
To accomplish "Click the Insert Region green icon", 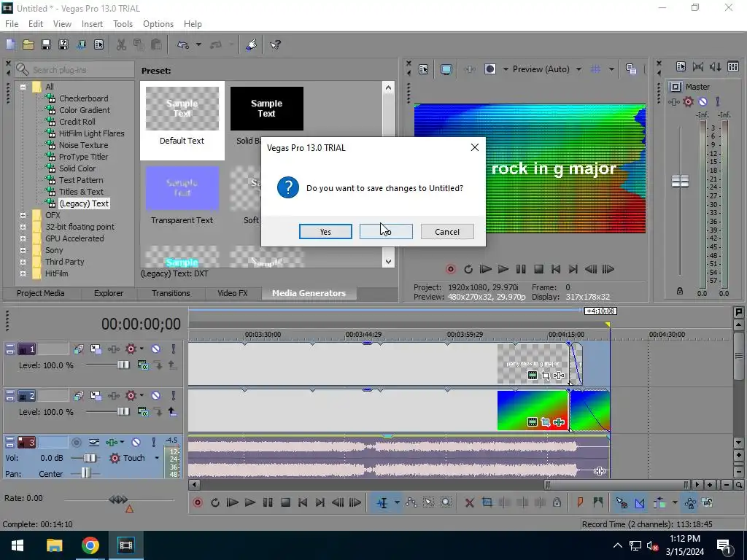I will (597, 502).
